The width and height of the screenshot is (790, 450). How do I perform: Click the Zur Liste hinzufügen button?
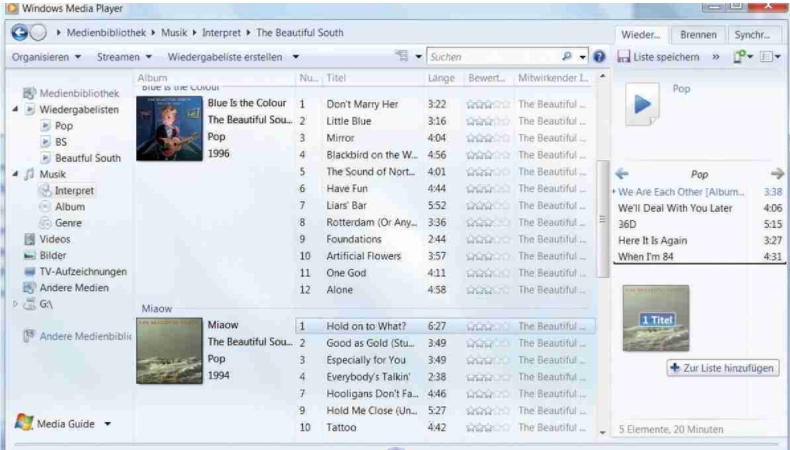723,368
